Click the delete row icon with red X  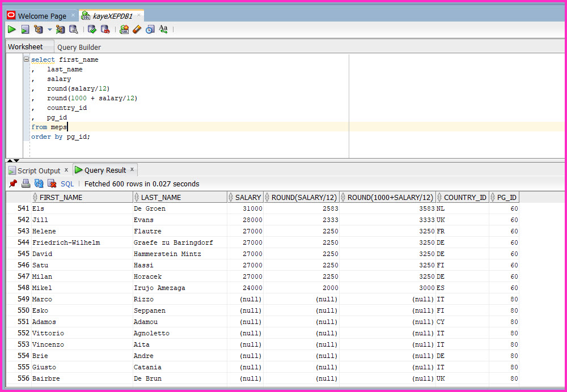point(52,184)
